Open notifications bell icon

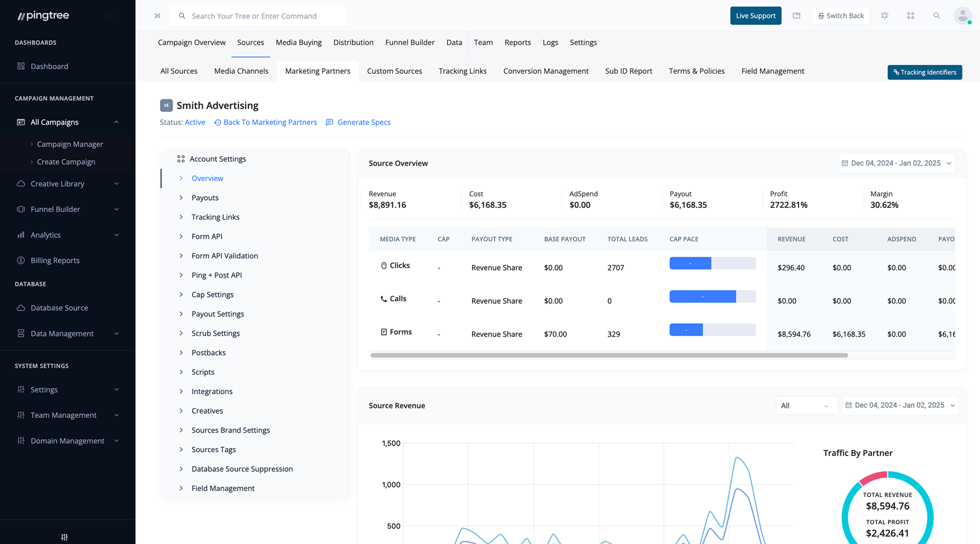click(x=885, y=16)
